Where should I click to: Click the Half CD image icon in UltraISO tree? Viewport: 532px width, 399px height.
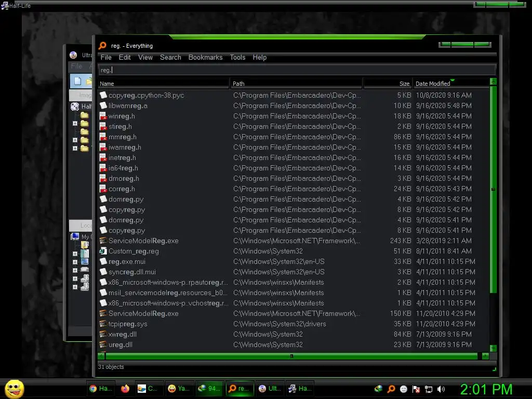75,107
